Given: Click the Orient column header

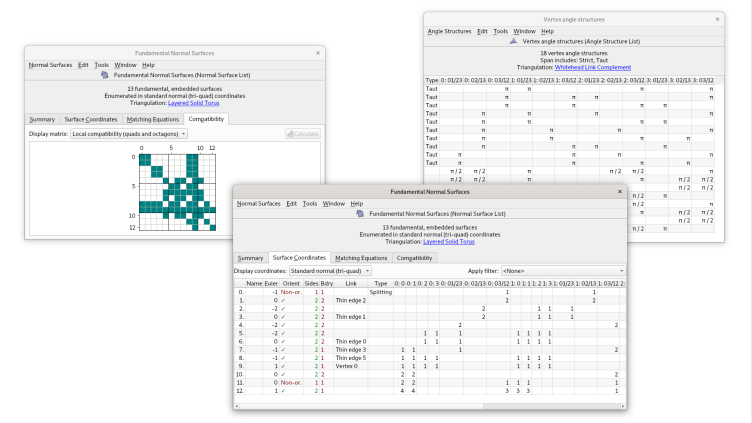Looking at the screenshot, I should pos(291,283).
